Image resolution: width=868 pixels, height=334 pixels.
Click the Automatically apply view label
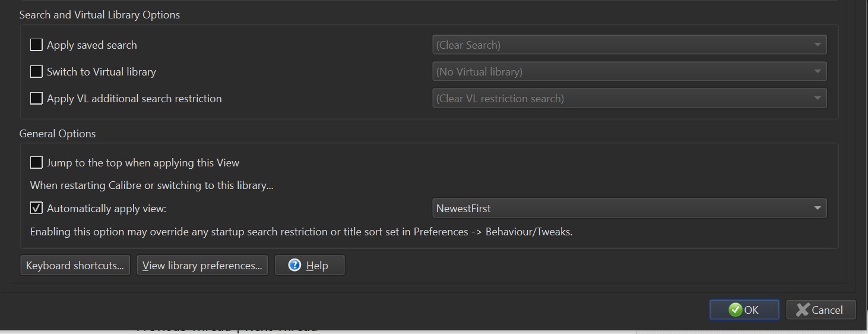click(x=107, y=209)
